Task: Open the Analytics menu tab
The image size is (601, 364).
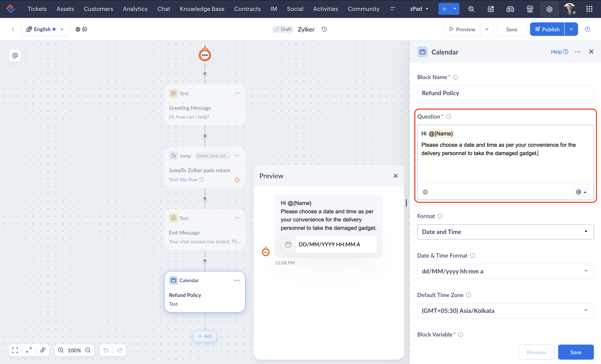Action: [135, 9]
